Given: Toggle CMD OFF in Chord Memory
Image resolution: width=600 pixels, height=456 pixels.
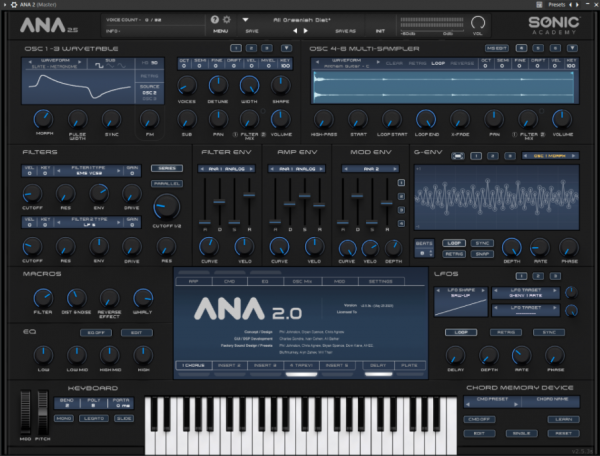Looking at the screenshot, I should pyautogui.click(x=479, y=419).
